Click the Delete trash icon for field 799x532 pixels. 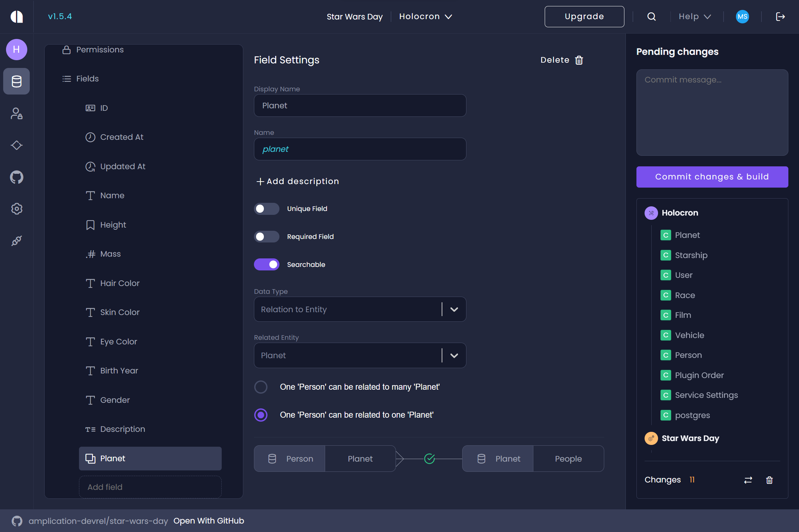pos(579,60)
